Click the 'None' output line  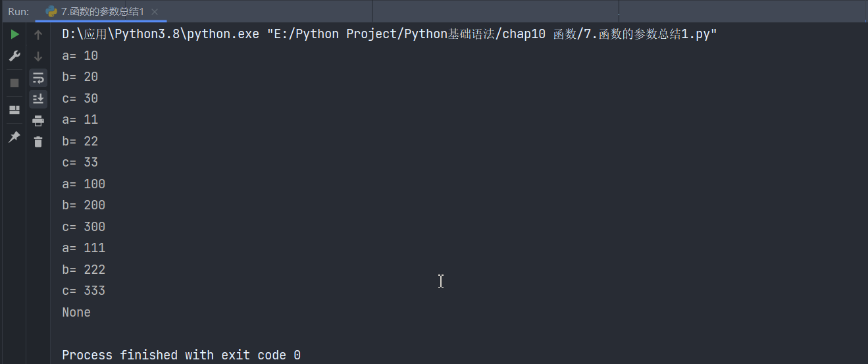76,312
